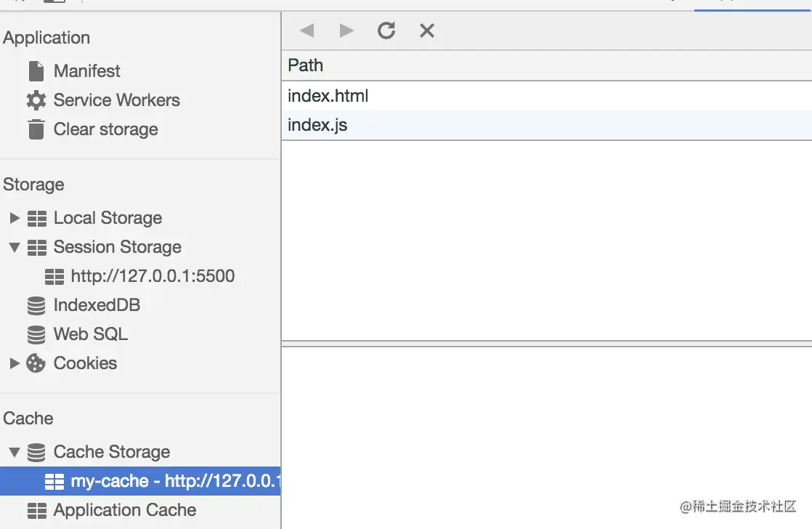Screen dimensions: 812x529
Task: Open the Manifest section
Action: (x=87, y=71)
